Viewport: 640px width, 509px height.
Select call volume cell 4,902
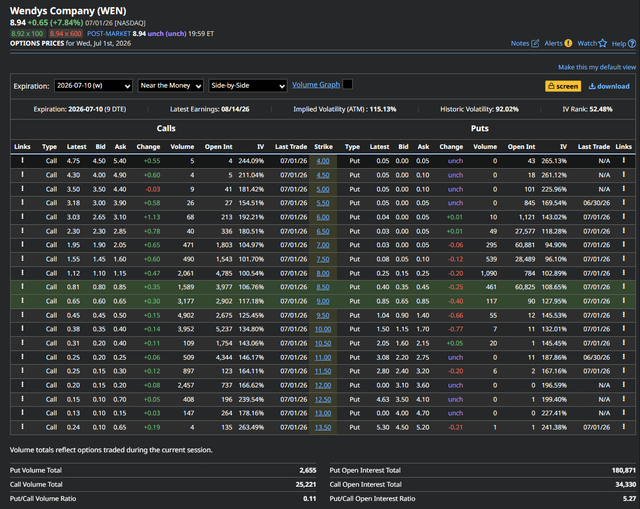(x=185, y=316)
